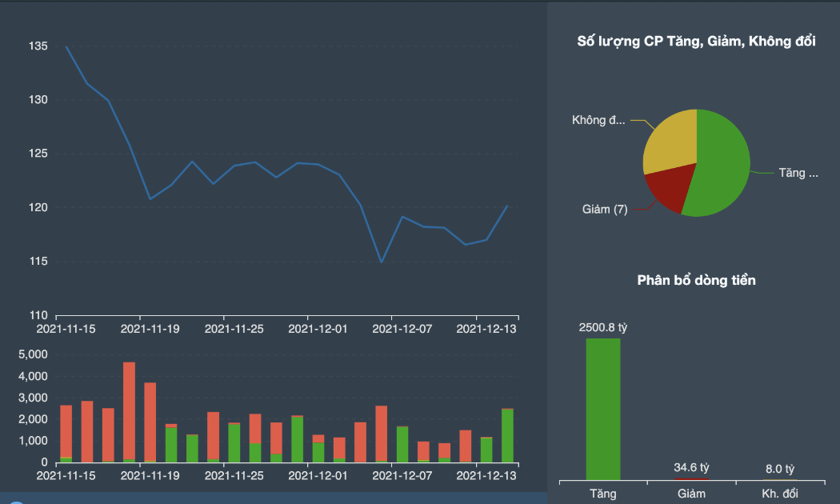Click the "Giảm (7)" pie label
Screen dimensions: 840x504
point(605,209)
